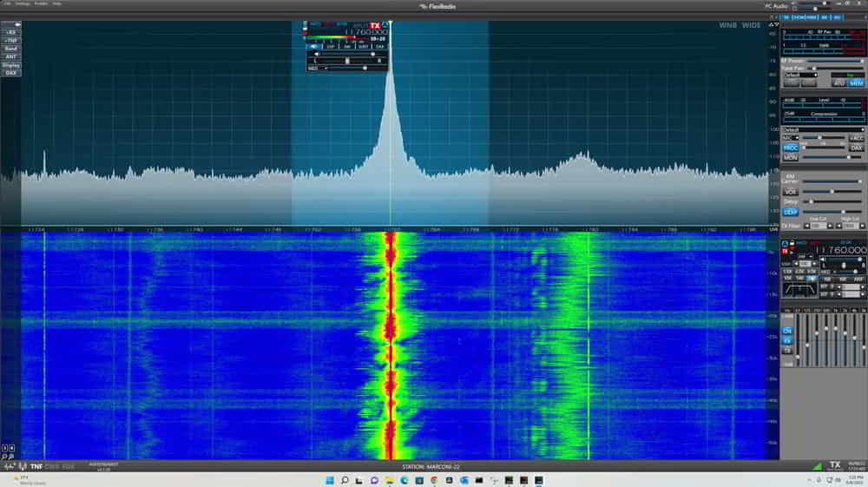Open the TX profile Default dropdown
This screenshot has height=487, width=868.
point(801,76)
